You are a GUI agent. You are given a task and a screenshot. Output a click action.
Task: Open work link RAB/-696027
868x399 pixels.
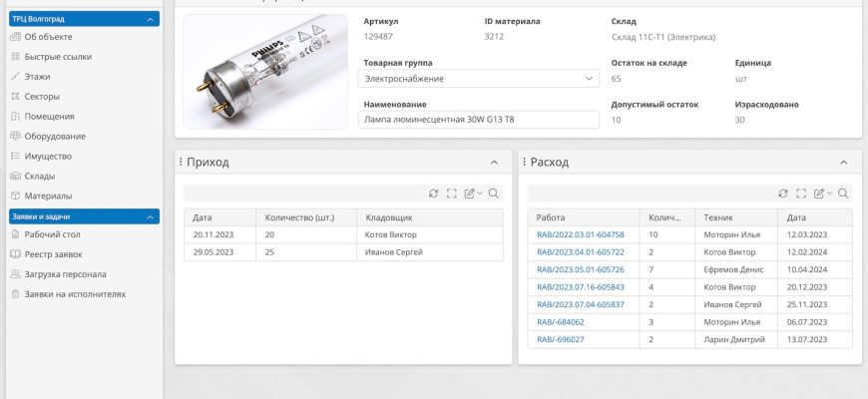560,339
